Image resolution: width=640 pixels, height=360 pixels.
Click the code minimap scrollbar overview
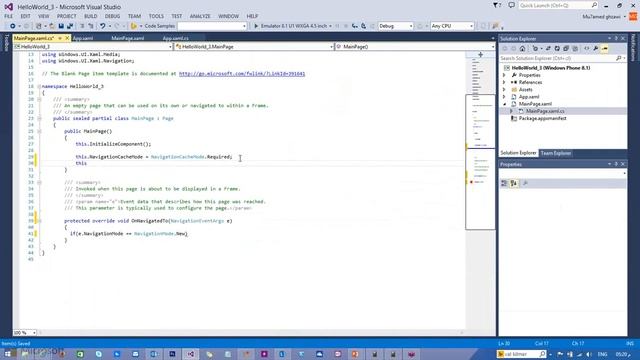[480, 162]
